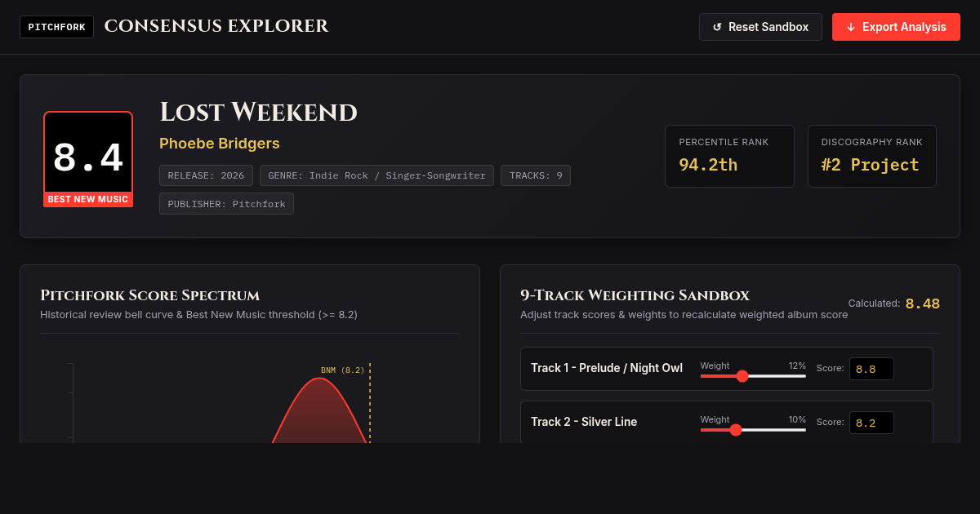Click the 8.4 album score badge

click(x=88, y=158)
